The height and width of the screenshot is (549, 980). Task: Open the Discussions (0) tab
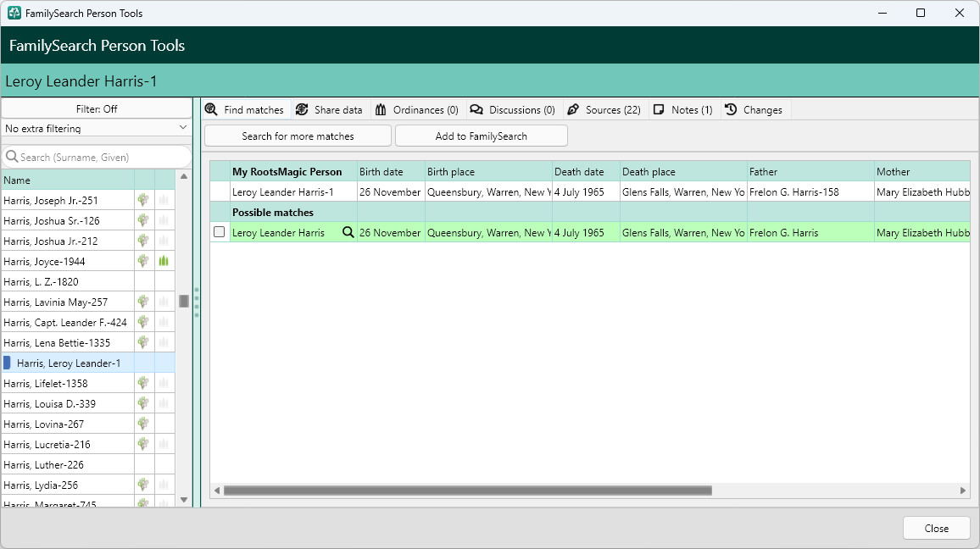(x=513, y=110)
